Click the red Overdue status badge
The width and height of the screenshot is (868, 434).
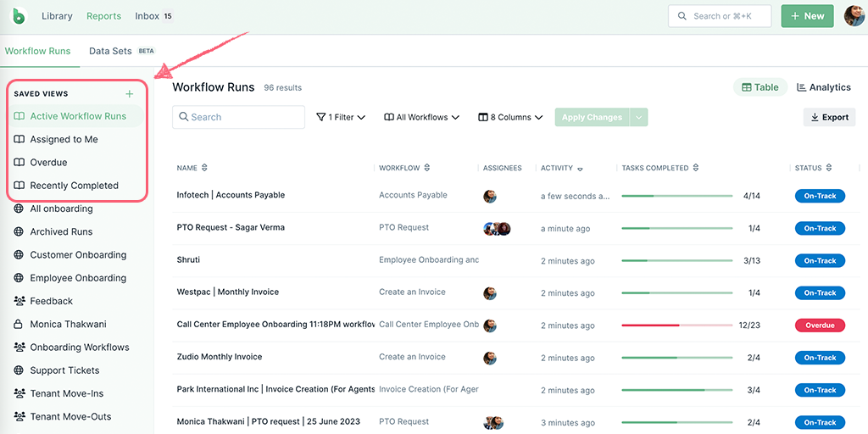click(x=820, y=325)
